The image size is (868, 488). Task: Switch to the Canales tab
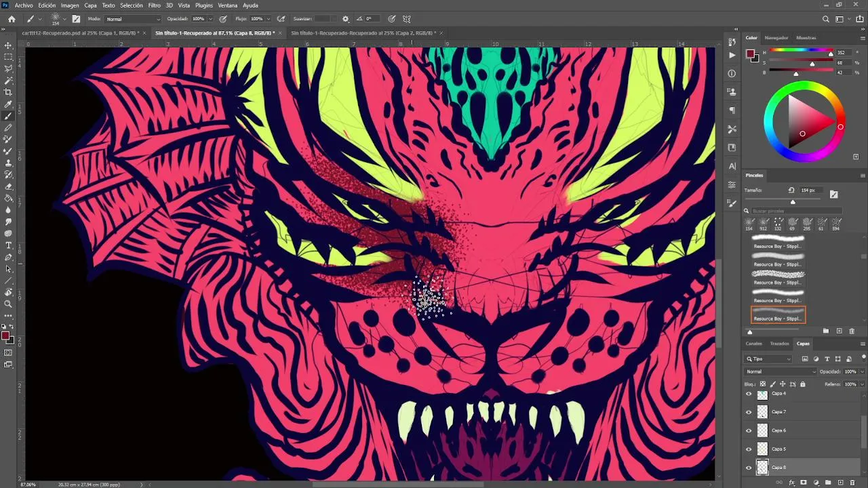click(x=754, y=344)
